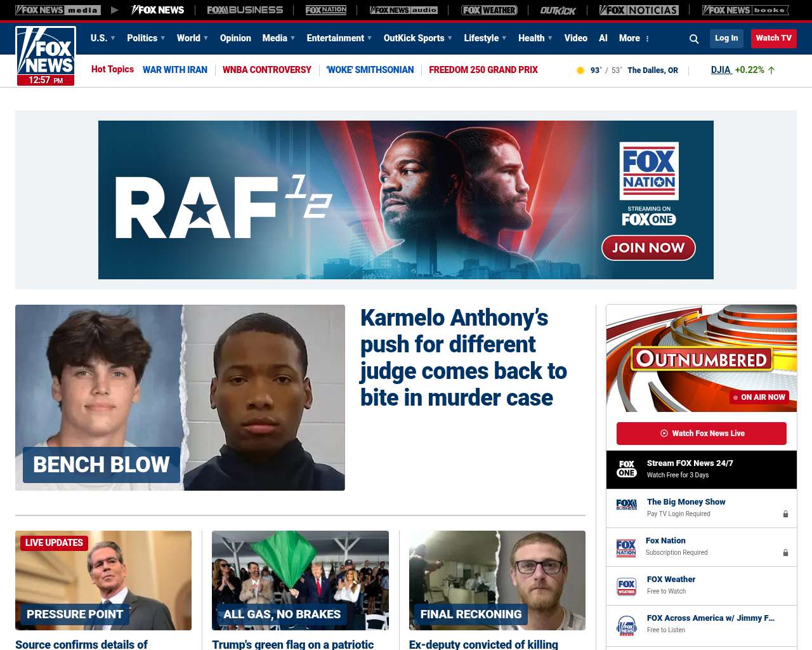Open the search magnifier icon
This screenshot has height=650, width=812.
pyautogui.click(x=694, y=39)
